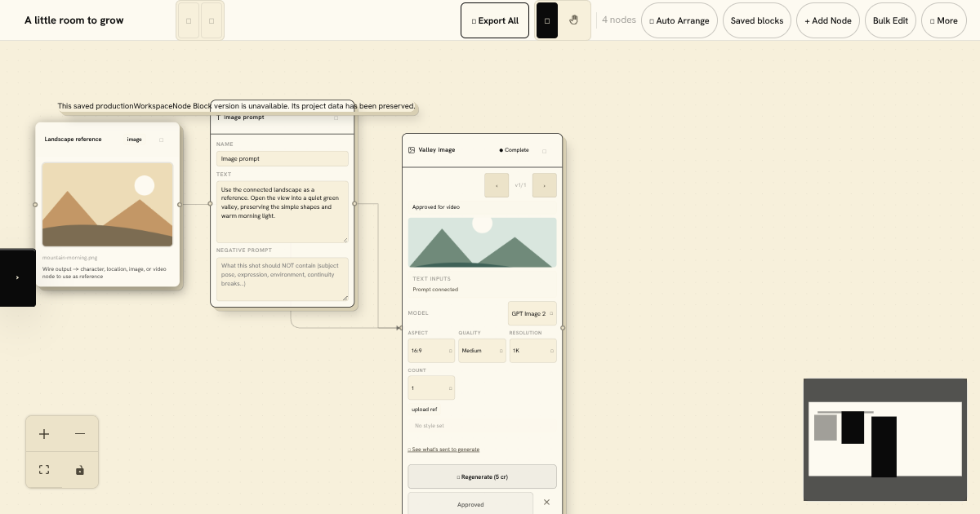Open the More menu
The width and height of the screenshot is (980, 514).
[944, 20]
